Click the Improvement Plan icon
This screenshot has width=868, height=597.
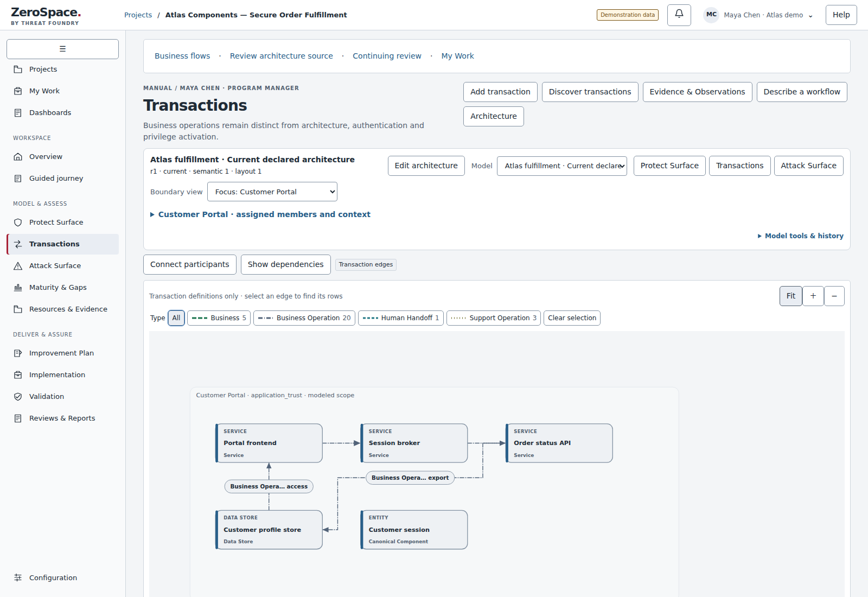18,353
